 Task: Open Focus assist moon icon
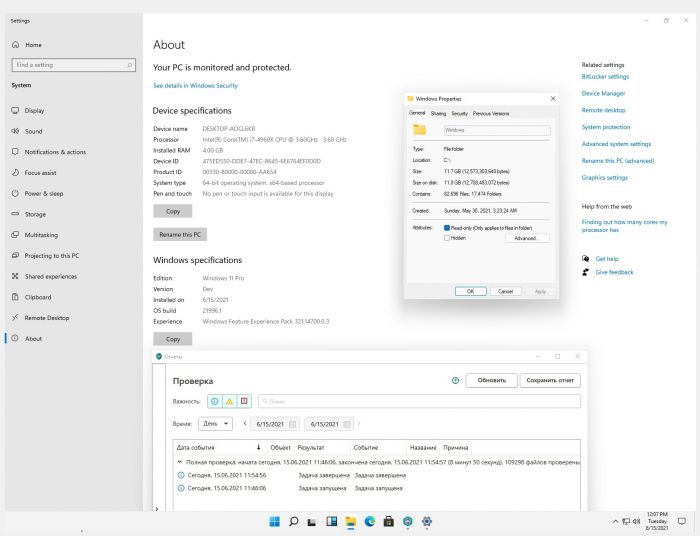(15, 172)
